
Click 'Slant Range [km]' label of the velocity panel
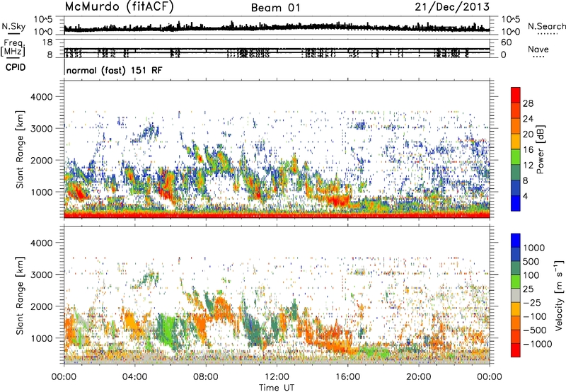(20, 296)
